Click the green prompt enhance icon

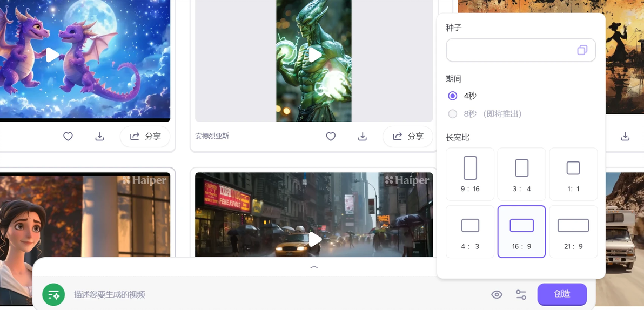click(x=53, y=294)
